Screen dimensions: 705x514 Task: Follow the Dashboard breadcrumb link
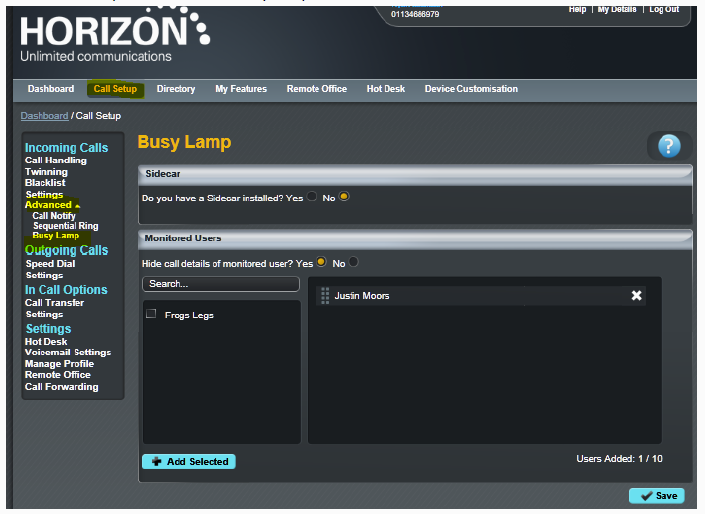44,116
